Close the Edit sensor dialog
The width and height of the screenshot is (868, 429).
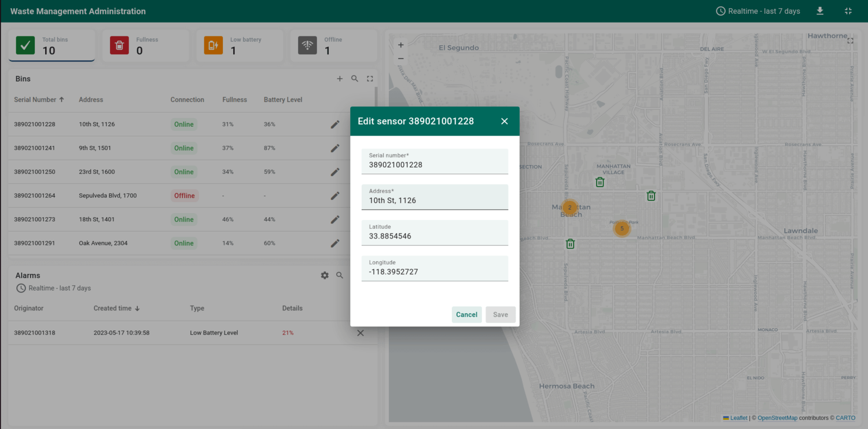504,121
